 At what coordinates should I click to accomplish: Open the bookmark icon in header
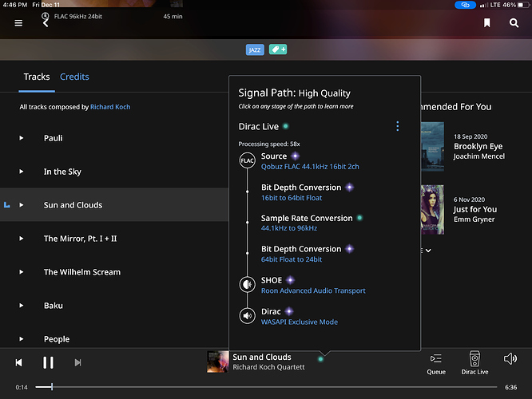(x=487, y=23)
